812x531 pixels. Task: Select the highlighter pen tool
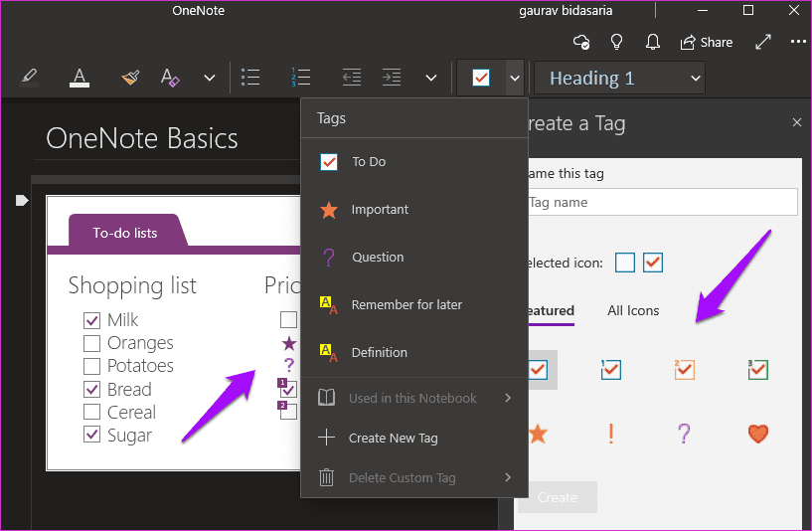tap(29, 78)
